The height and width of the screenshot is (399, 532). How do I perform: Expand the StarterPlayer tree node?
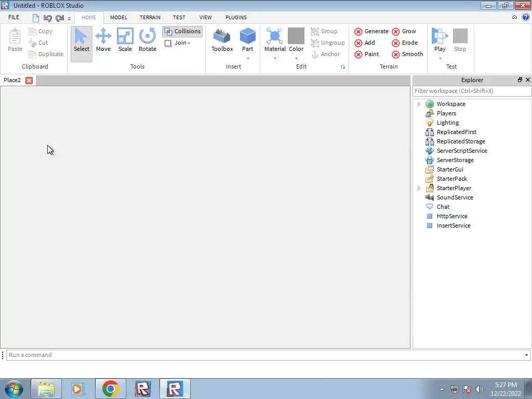click(419, 188)
